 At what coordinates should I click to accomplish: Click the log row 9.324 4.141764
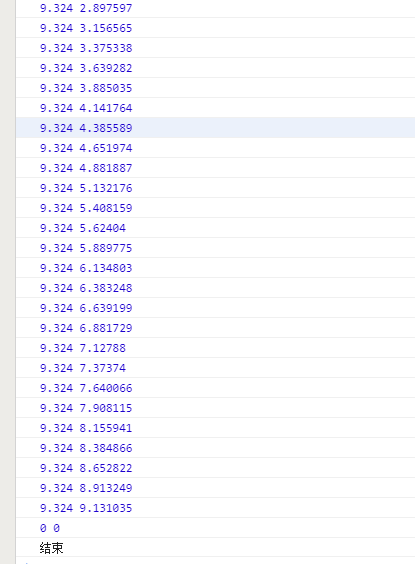pos(215,108)
